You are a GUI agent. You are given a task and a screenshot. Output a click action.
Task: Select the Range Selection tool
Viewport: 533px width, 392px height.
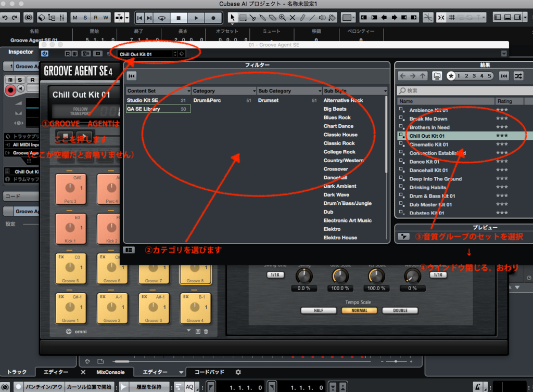point(243,18)
